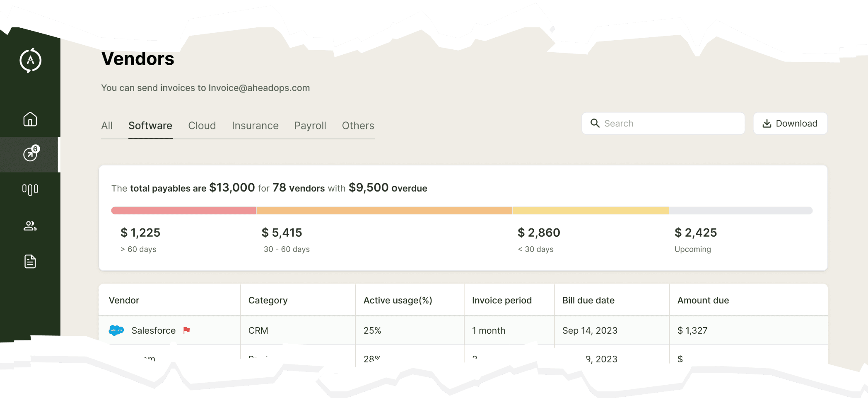The width and height of the screenshot is (868, 398).
Task: Click the magnifier icon in search
Action: 595,123
